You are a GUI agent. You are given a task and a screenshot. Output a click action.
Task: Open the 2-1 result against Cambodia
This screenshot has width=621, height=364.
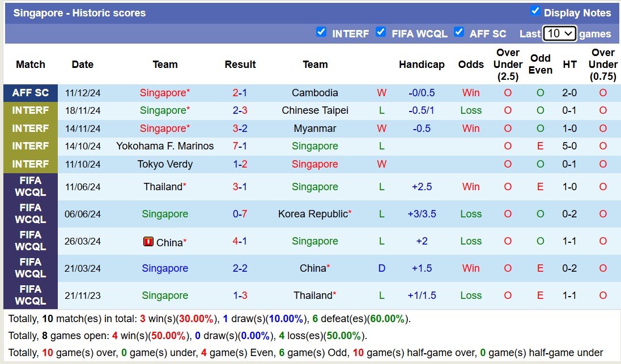(240, 93)
